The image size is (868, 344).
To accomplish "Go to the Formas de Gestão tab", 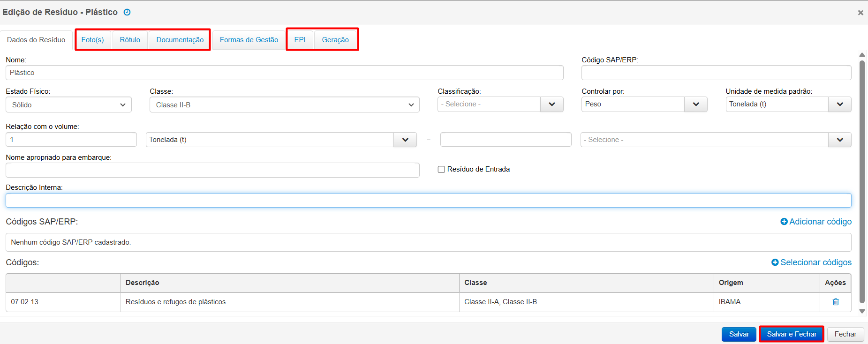I will 249,40.
